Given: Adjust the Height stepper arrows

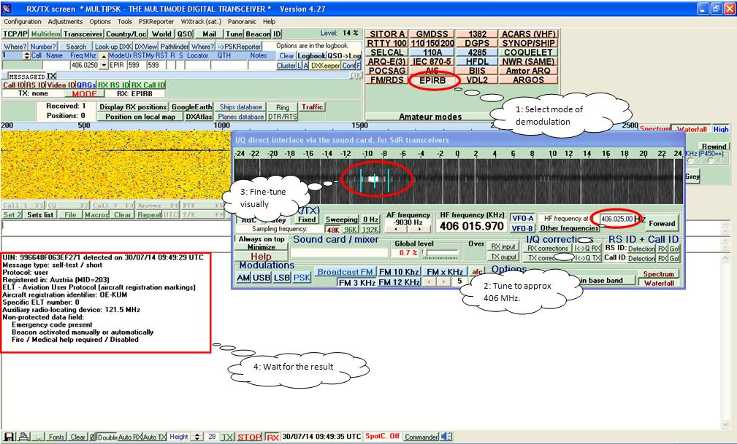Looking at the screenshot, I should click(x=197, y=437).
